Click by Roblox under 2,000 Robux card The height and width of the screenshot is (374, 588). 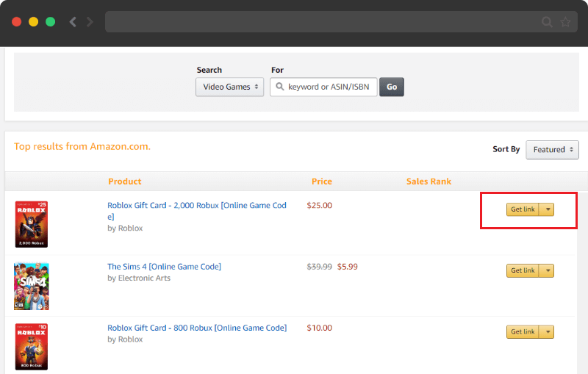tap(125, 229)
